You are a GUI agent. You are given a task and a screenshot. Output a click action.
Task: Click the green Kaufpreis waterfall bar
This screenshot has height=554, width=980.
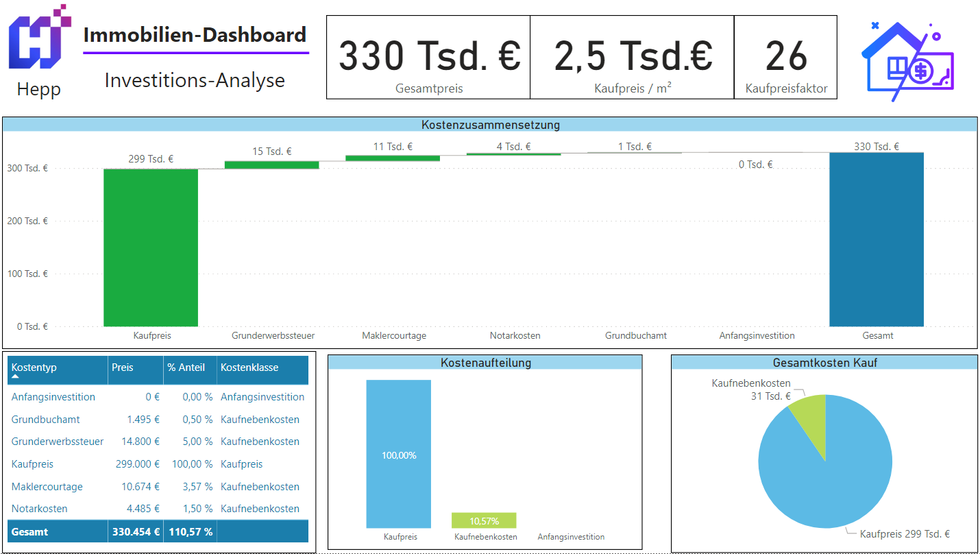151,247
